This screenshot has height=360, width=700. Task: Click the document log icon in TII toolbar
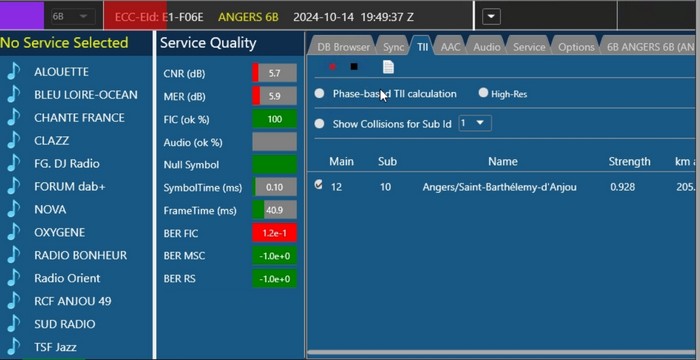pos(388,67)
